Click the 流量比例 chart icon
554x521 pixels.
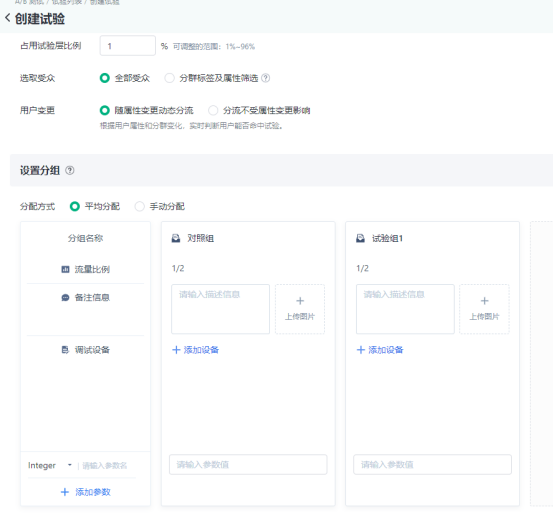click(x=65, y=270)
